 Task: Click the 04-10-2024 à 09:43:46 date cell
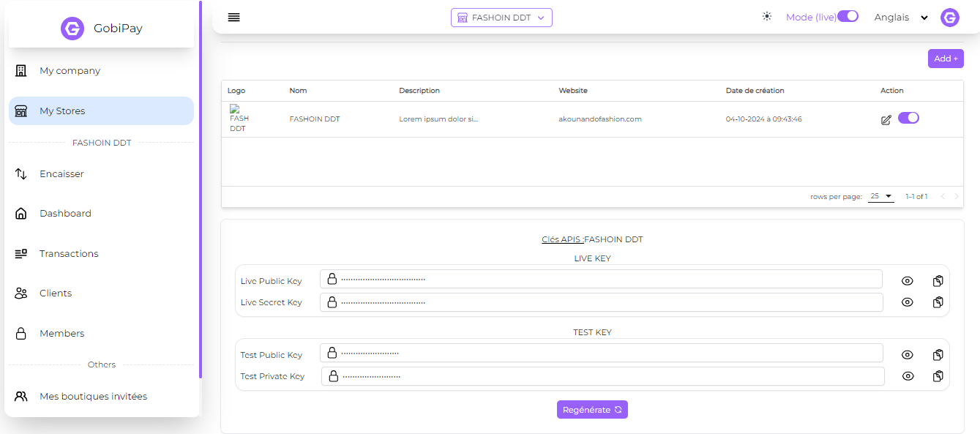[x=763, y=119]
